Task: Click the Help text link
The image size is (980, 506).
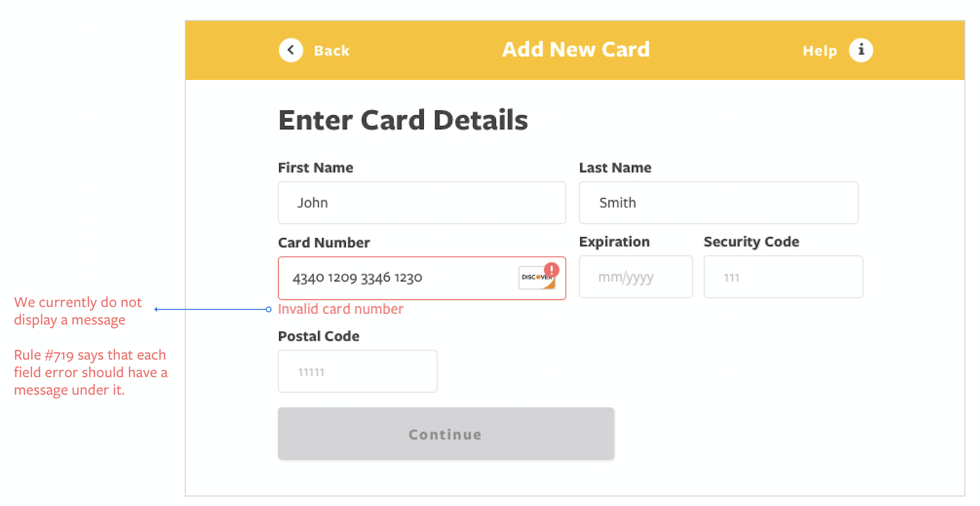Action: point(820,51)
